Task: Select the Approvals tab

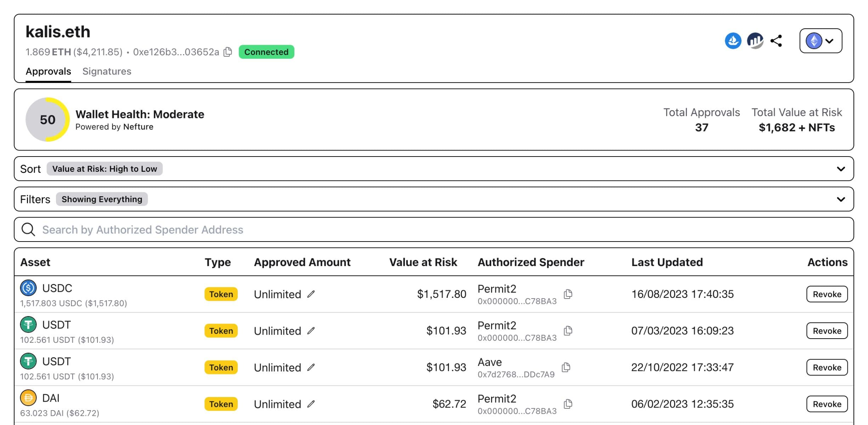Action: 48,71
